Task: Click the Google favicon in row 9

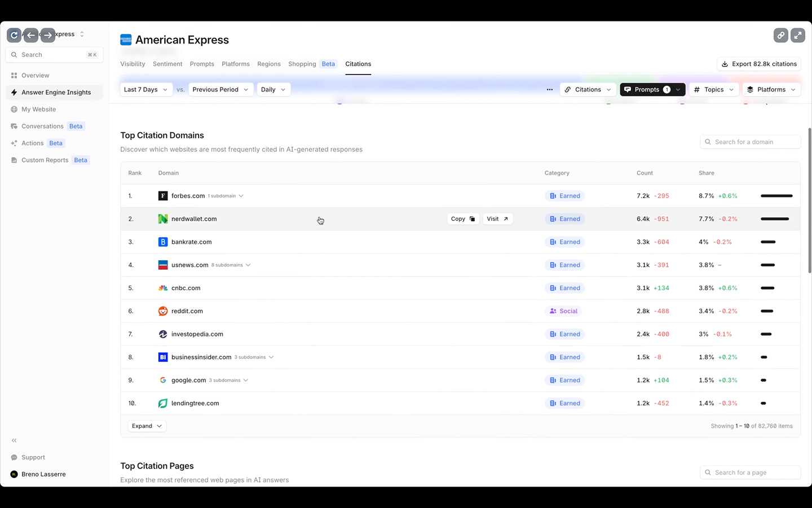Action: 163,380
